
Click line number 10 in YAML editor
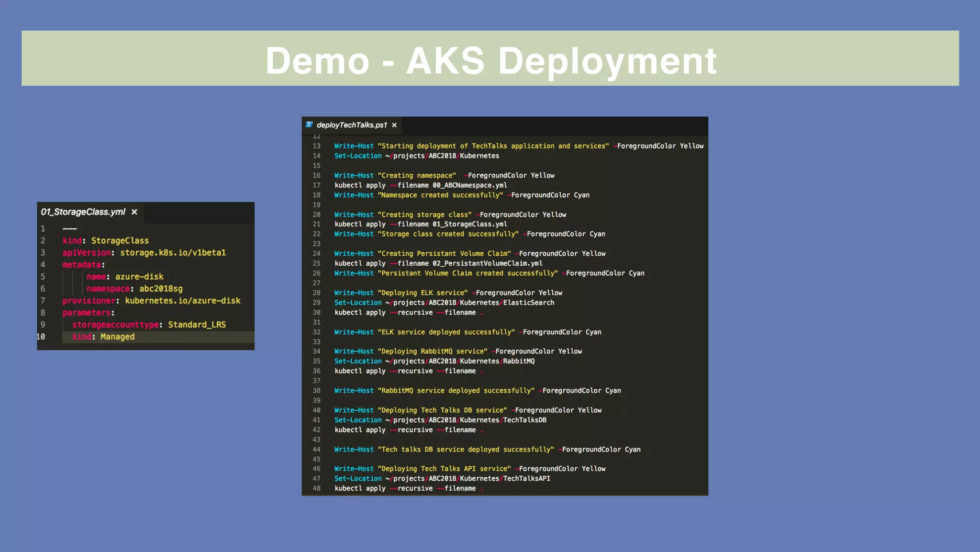pos(42,337)
